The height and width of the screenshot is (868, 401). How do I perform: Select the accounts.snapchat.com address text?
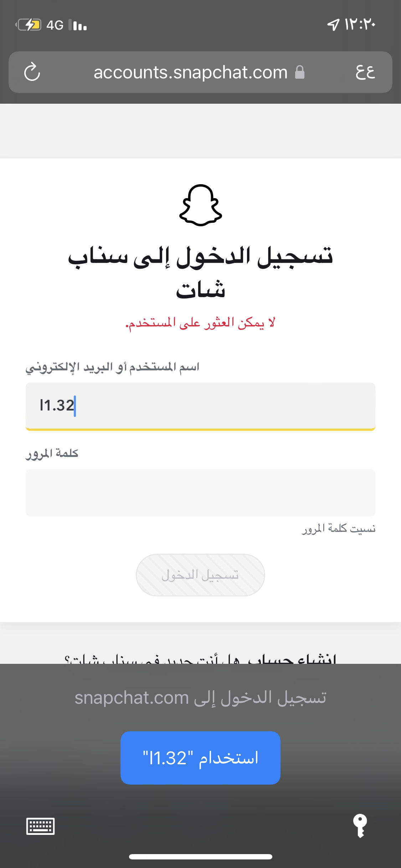[x=190, y=72]
